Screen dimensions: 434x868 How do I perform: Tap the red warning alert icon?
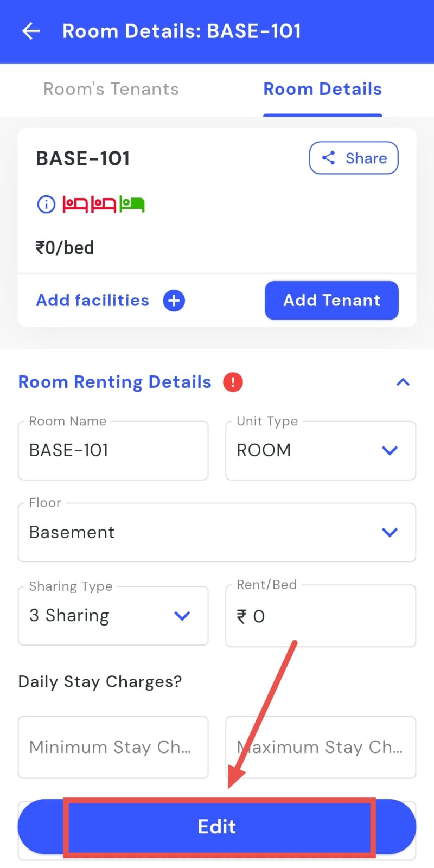pos(233,382)
